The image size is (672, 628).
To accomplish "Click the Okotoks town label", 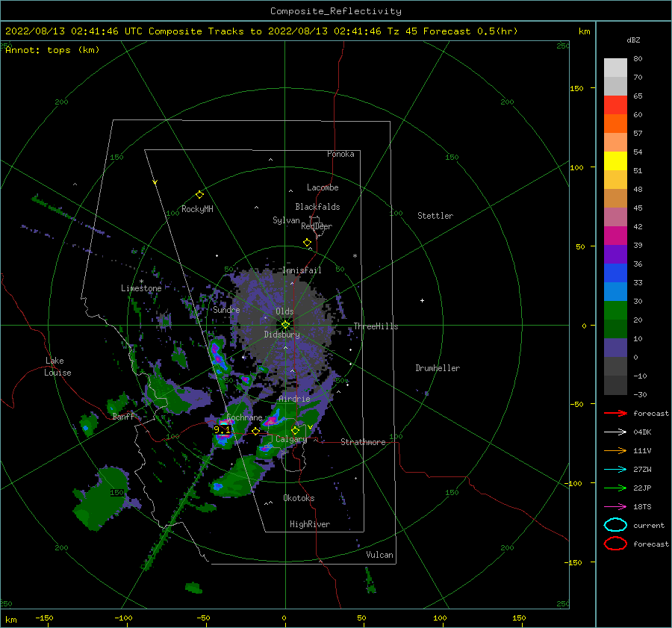I will pyautogui.click(x=299, y=498).
